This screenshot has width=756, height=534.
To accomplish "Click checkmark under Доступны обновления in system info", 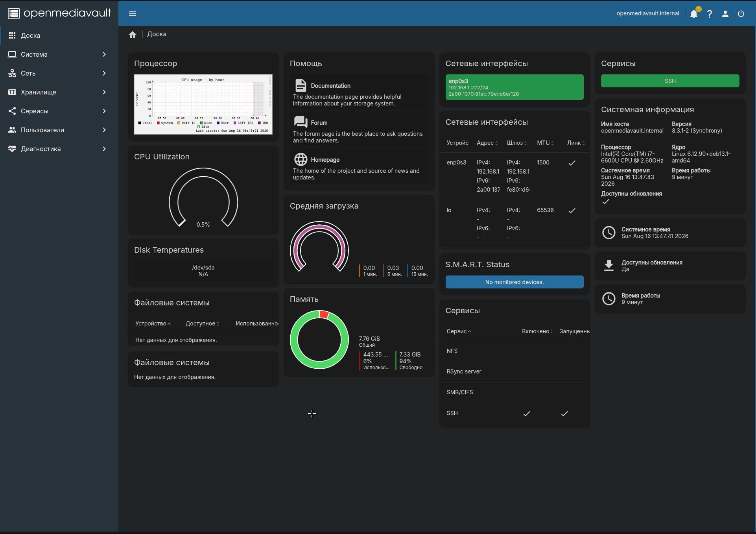I will click(606, 201).
